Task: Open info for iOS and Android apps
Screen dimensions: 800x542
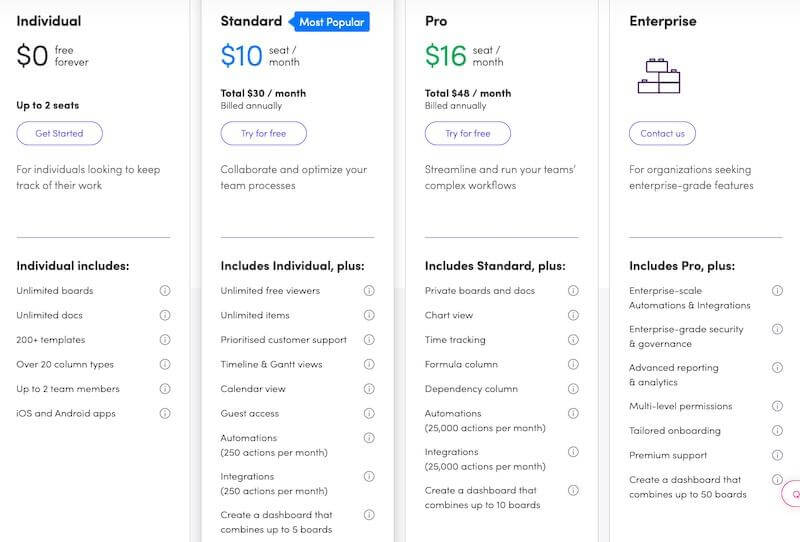Action: pyautogui.click(x=165, y=413)
